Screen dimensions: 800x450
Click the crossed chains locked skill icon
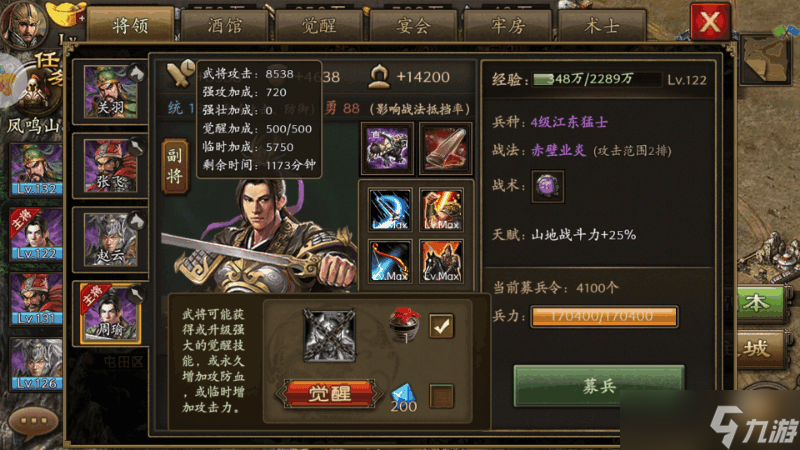(x=329, y=335)
